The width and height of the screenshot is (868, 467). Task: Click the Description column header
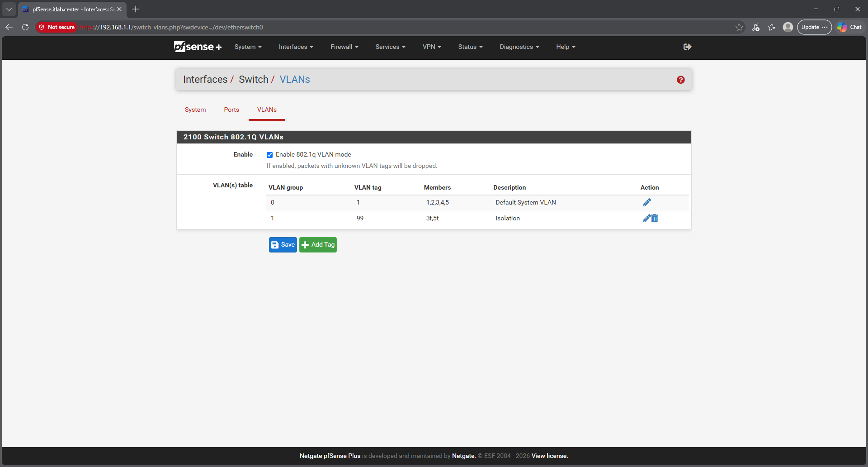pos(509,188)
